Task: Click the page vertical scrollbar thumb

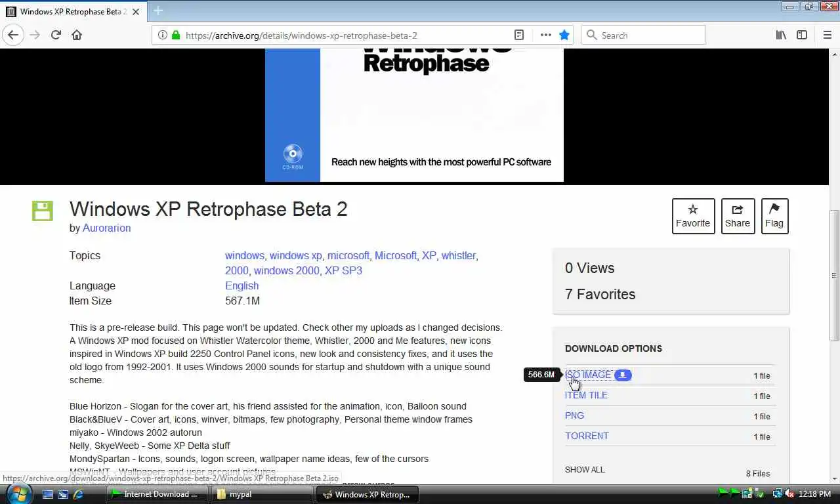Action: [834, 276]
